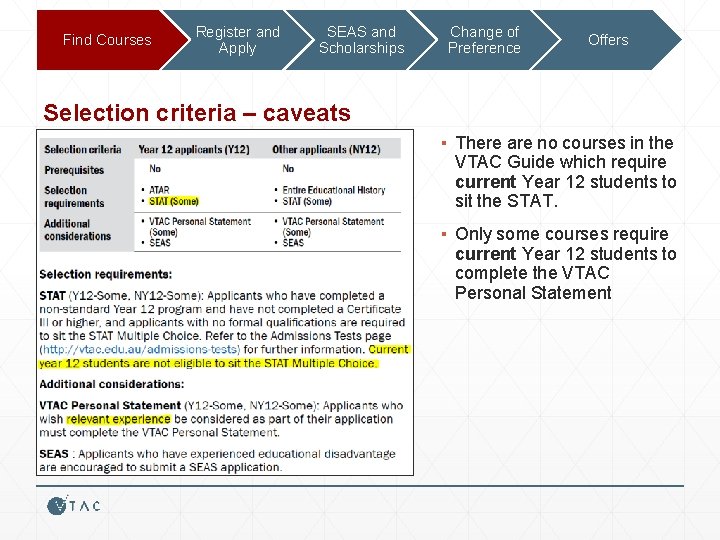Select the 'Other applicants (NY12)' column header

326,149
